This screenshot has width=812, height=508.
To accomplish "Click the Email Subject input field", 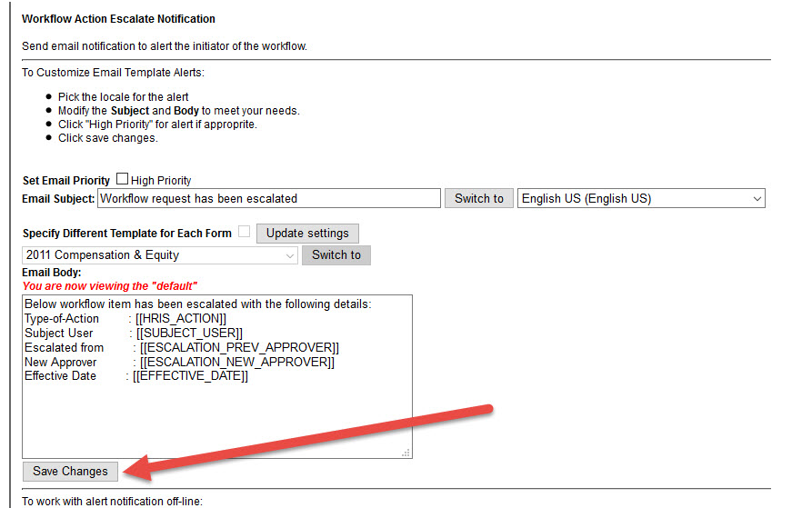I will coord(269,198).
